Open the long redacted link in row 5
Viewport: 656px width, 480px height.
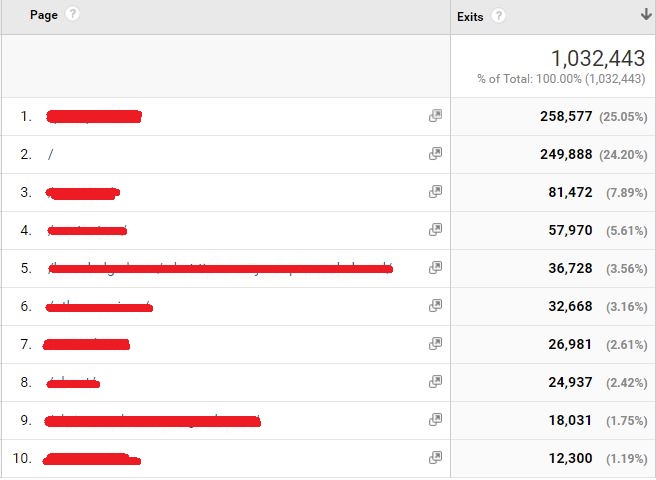(x=220, y=268)
